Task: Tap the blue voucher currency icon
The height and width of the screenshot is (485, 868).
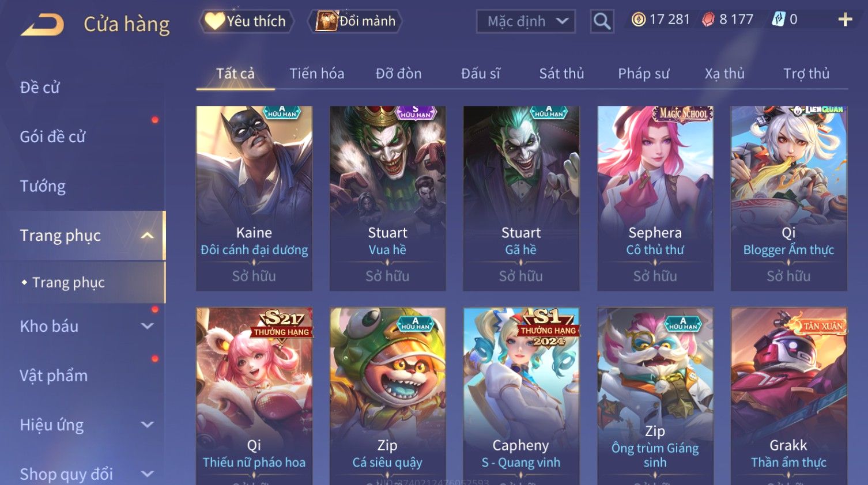Action: tap(779, 20)
